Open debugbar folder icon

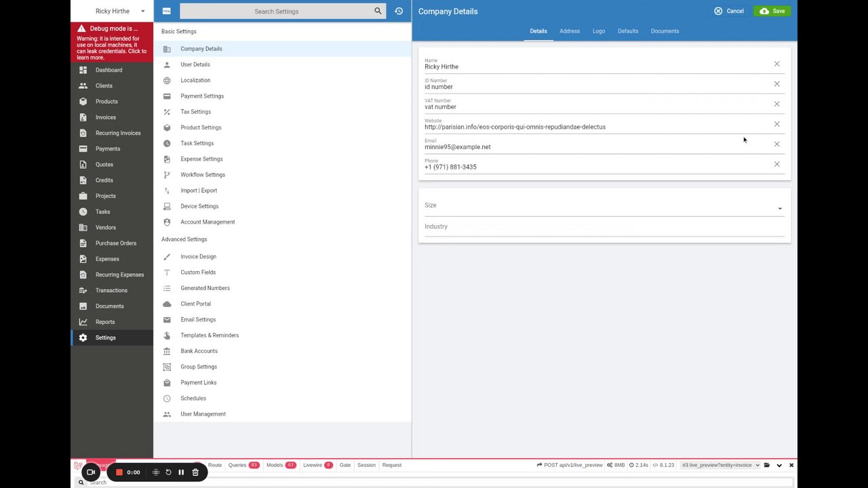[x=767, y=465]
